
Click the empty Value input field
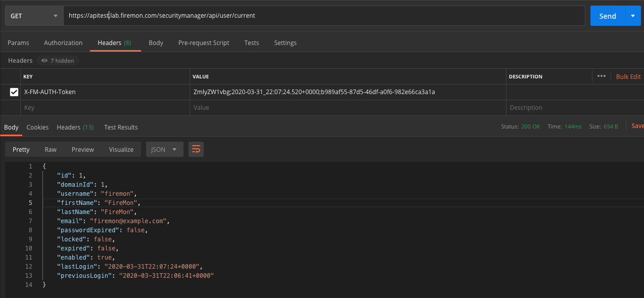(348, 108)
